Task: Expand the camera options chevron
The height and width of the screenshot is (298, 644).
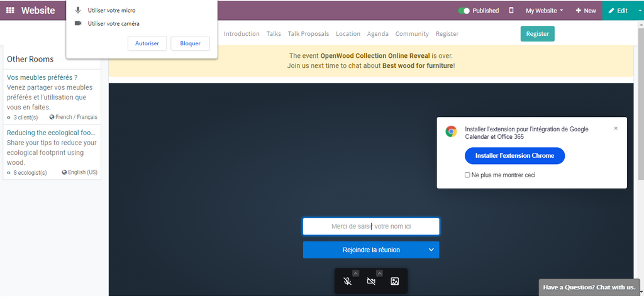Action: (x=379, y=273)
